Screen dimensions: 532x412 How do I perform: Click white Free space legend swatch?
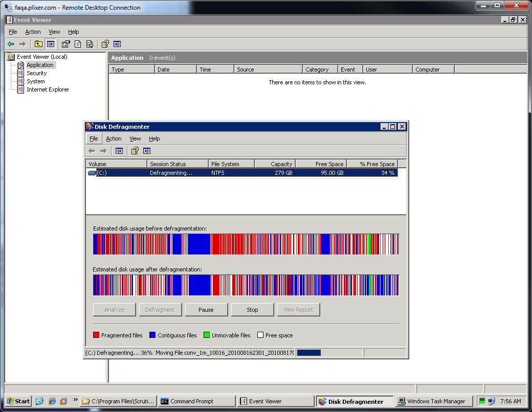click(x=260, y=335)
